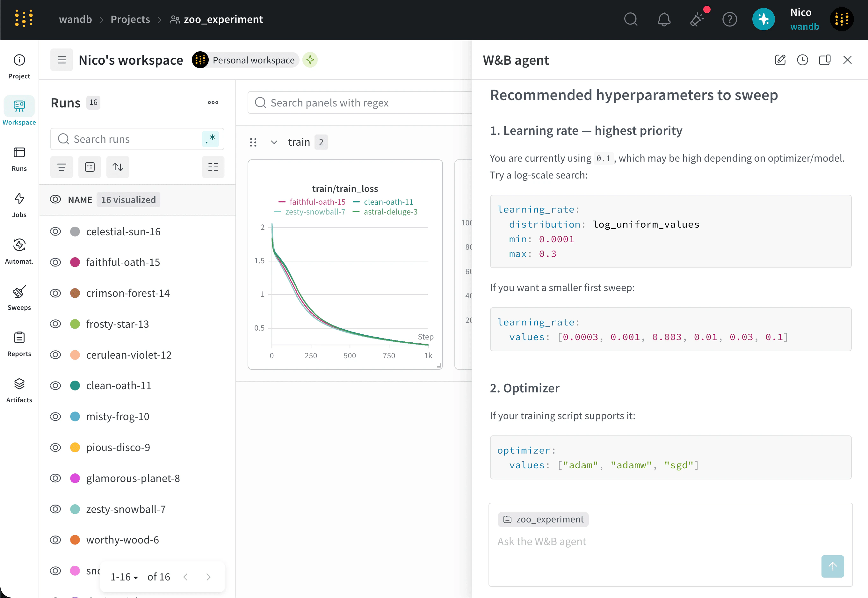This screenshot has width=868, height=598.
Task: Open W&B agent chat history
Action: coord(802,60)
